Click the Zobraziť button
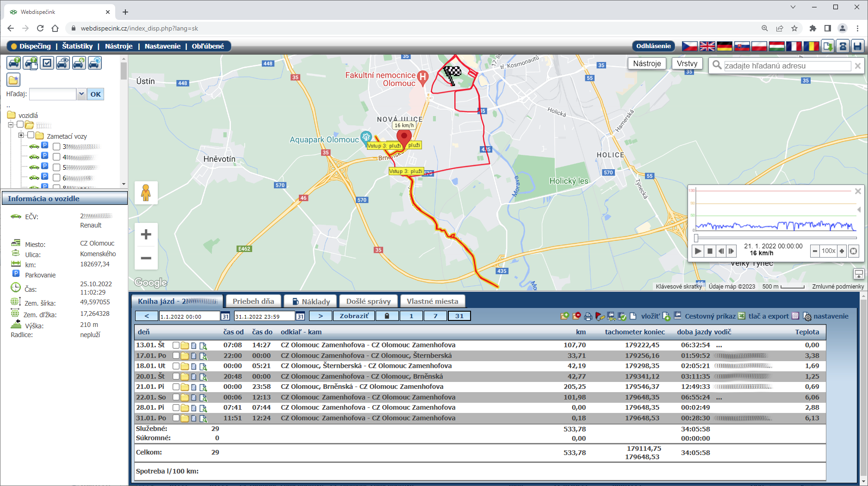 coord(354,316)
